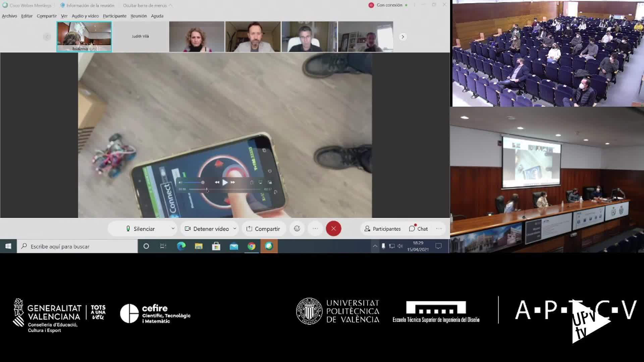The width and height of the screenshot is (644, 362).
Task: Fast-forward the shared video
Action: [x=233, y=182]
